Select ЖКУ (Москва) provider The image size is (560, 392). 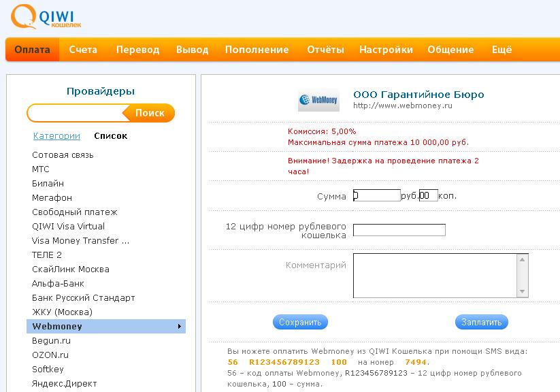pos(62,312)
